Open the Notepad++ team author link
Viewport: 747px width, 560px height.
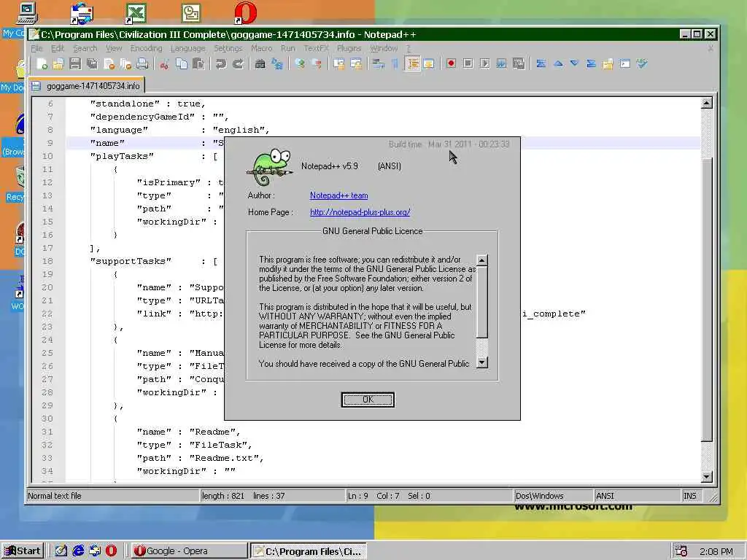338,195
